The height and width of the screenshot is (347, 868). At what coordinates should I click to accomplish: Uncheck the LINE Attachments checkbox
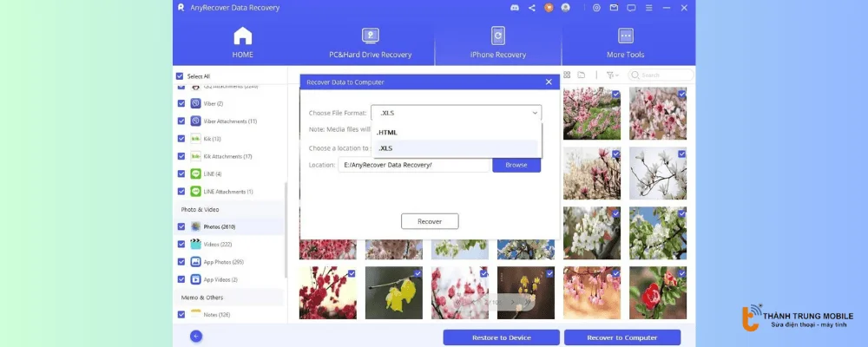click(181, 192)
